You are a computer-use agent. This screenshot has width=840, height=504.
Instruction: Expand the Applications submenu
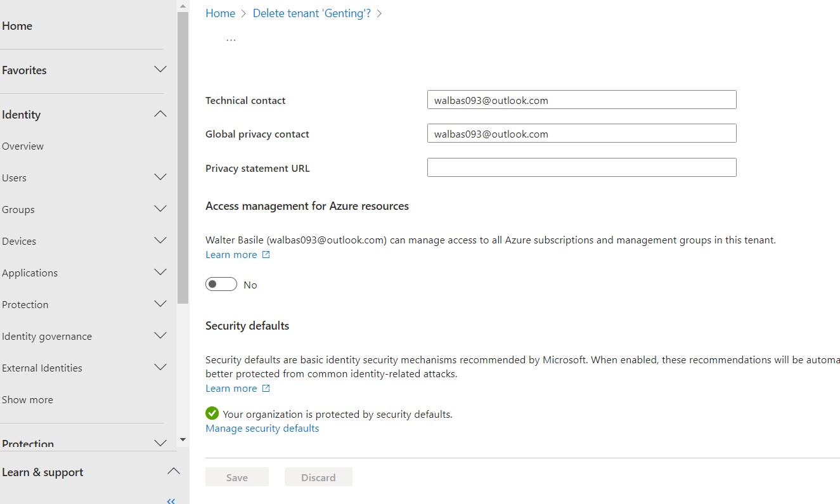(160, 273)
